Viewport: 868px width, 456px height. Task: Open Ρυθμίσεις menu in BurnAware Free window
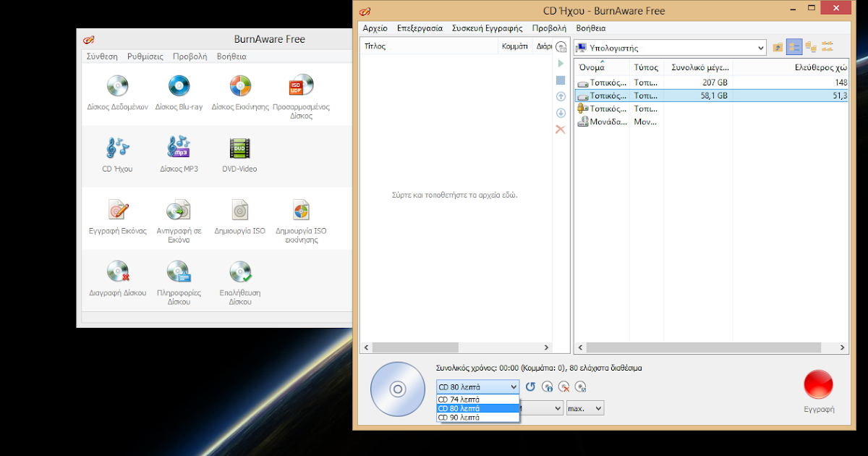point(145,56)
